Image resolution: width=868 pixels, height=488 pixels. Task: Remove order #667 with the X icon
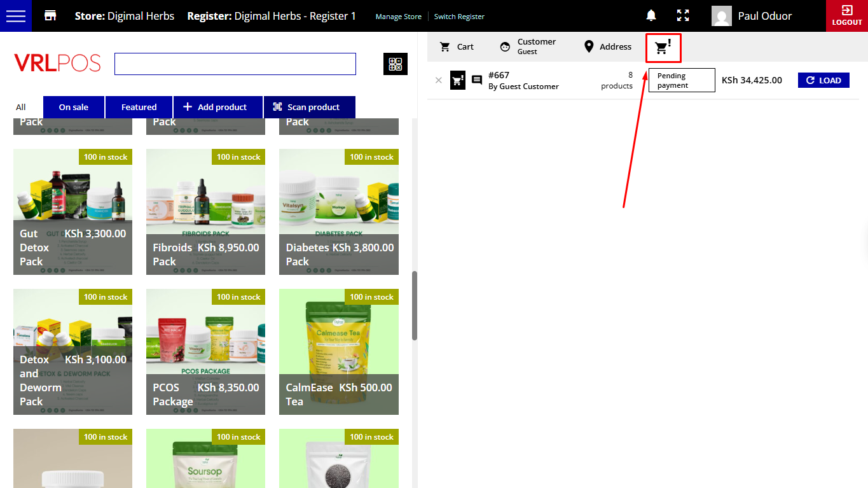pos(438,80)
